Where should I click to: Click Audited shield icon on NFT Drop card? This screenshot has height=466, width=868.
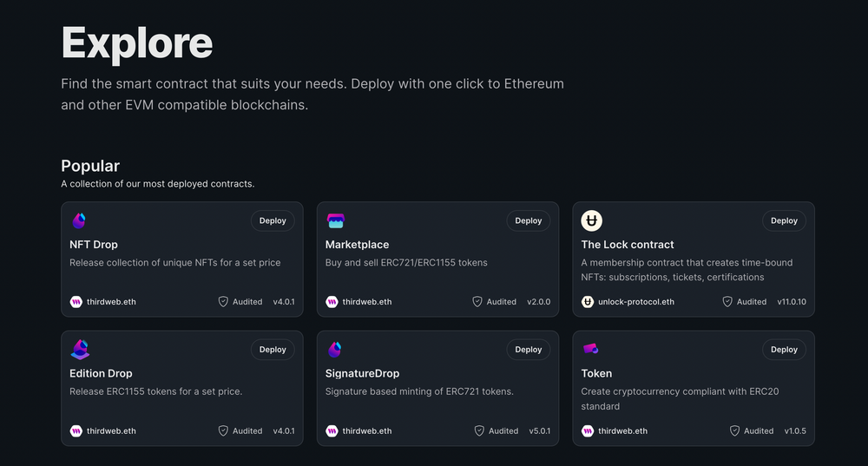[223, 302]
